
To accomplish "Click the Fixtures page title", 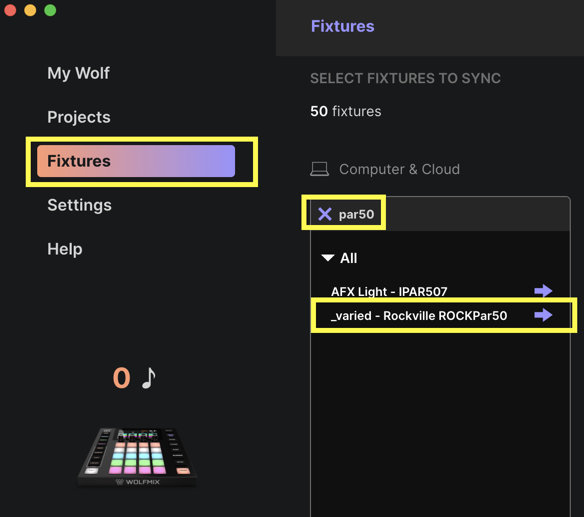I will pos(343,26).
